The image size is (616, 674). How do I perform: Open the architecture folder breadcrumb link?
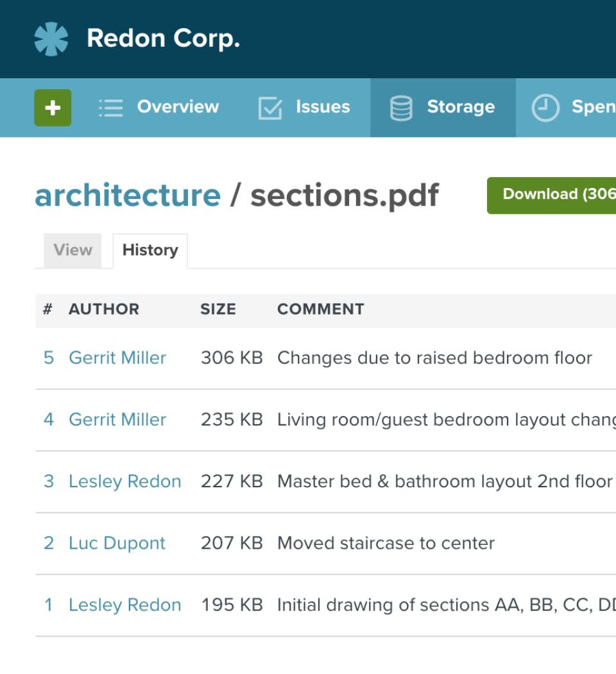(128, 196)
